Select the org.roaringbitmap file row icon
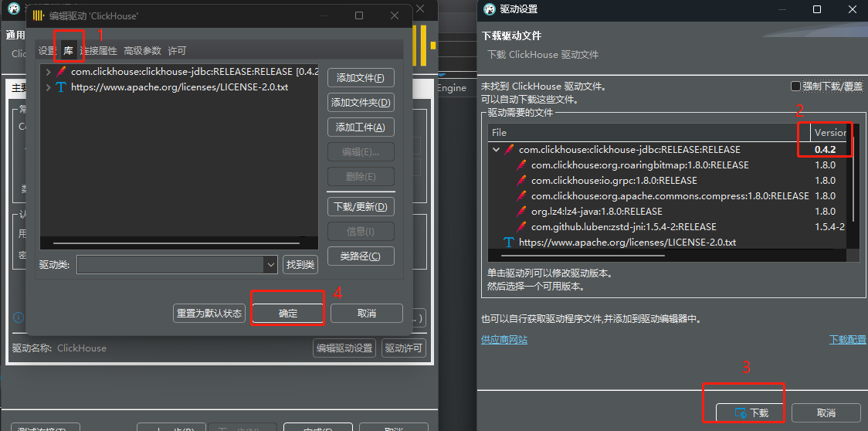Image resolution: width=868 pixels, height=431 pixels. click(521, 165)
